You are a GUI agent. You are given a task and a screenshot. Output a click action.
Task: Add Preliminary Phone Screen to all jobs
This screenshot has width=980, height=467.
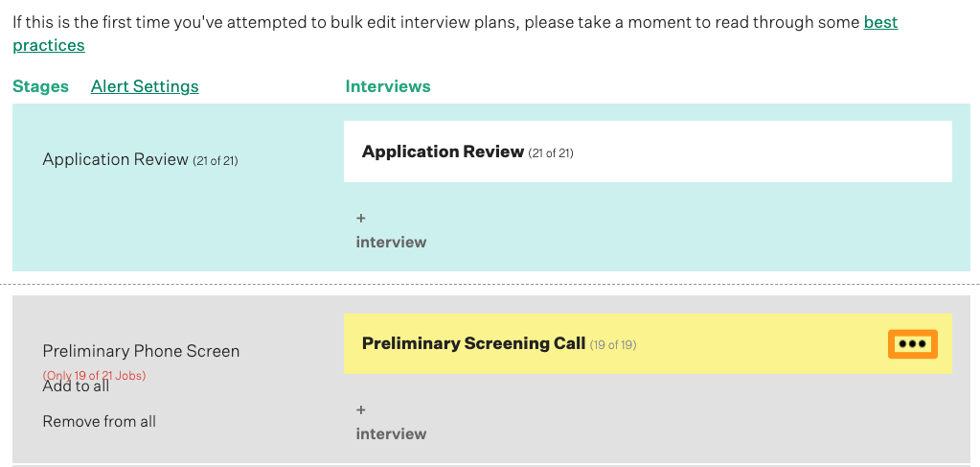[x=77, y=387]
